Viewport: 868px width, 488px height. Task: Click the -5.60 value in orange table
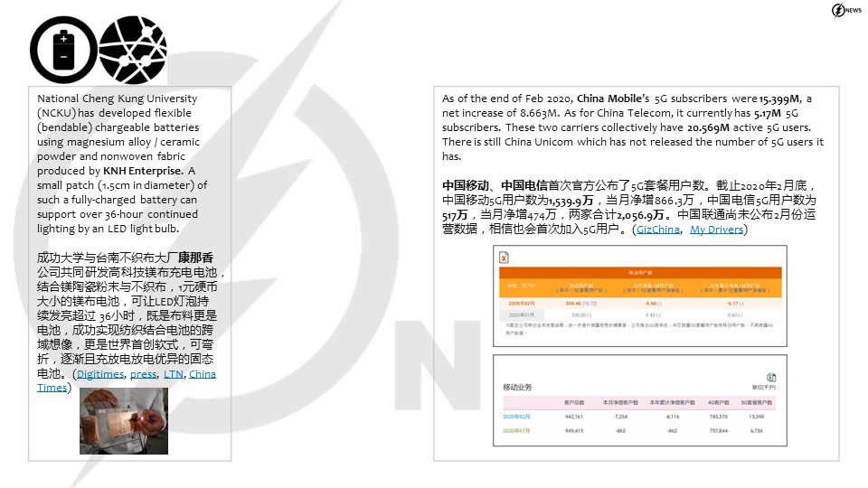(x=650, y=304)
